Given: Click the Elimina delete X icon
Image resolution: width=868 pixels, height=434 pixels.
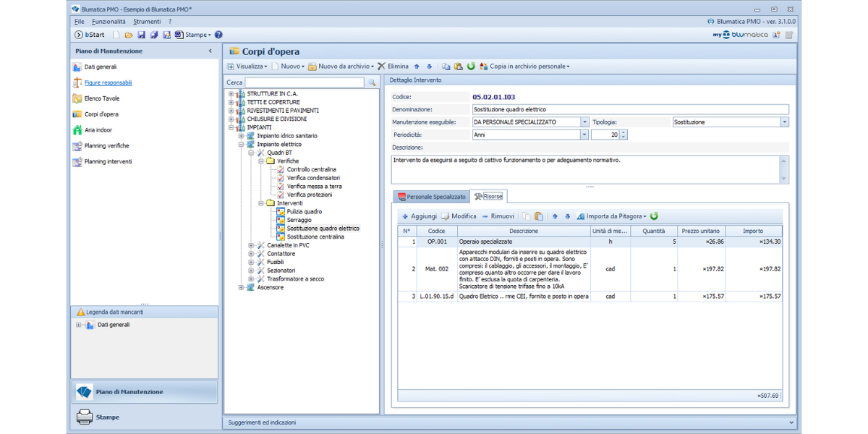Looking at the screenshot, I should tap(381, 67).
